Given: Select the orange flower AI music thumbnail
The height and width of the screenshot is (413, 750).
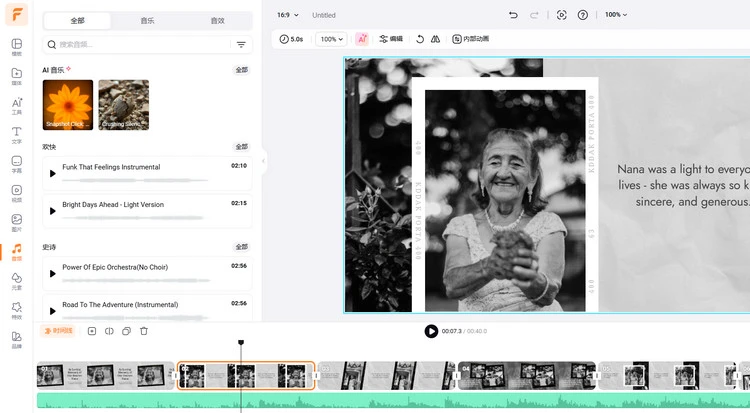Looking at the screenshot, I should [x=68, y=105].
